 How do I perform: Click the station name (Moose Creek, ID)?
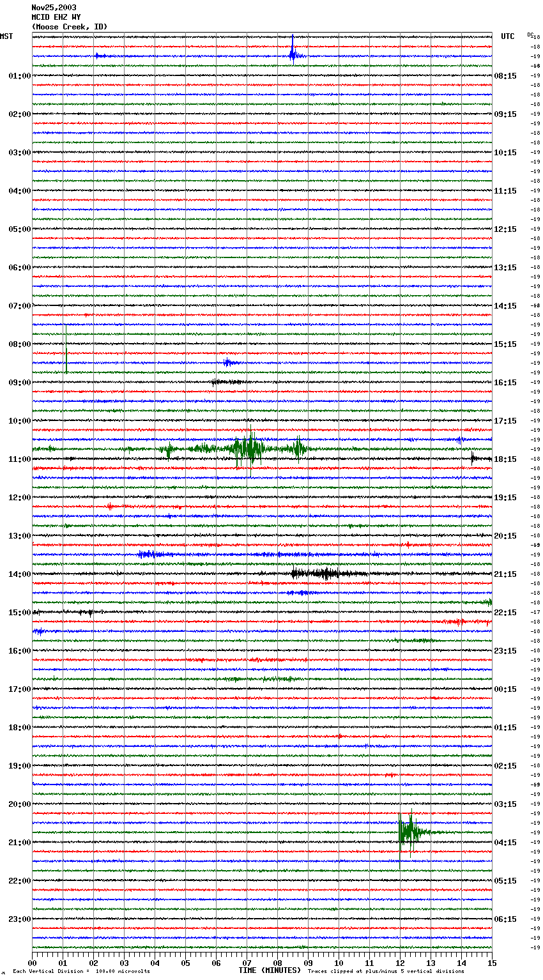70,27
